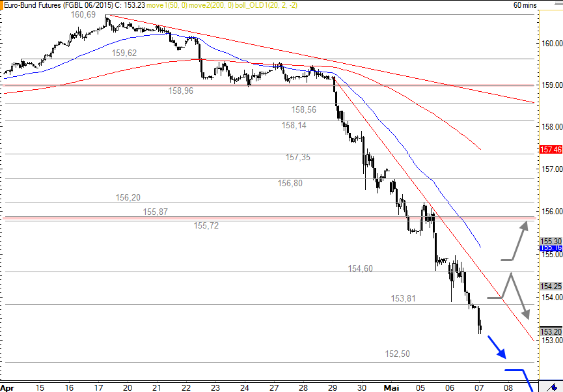
Task: Click the 'C: 153.23' close value
Action: [x=130, y=5]
